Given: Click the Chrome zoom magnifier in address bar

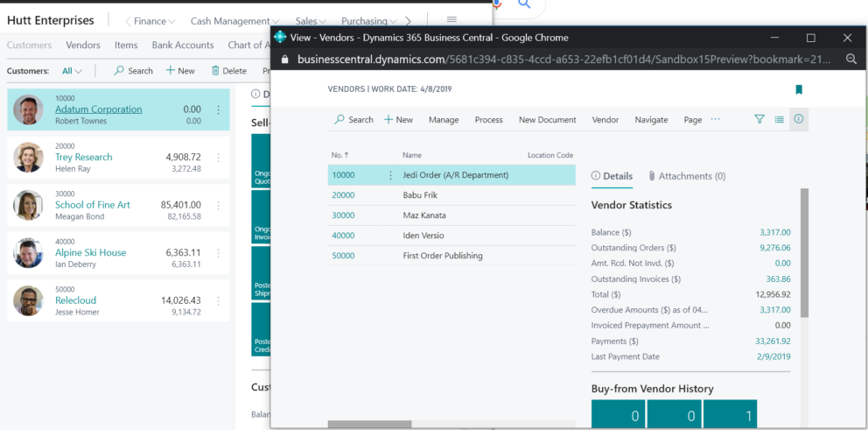Looking at the screenshot, I should tap(851, 60).
